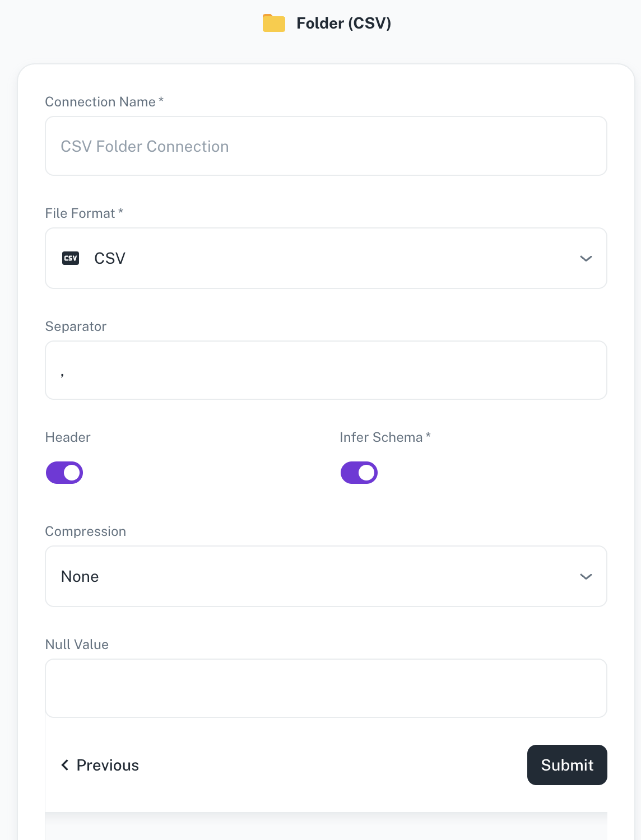
Task: Click the CSV file type icon
Action: click(71, 258)
